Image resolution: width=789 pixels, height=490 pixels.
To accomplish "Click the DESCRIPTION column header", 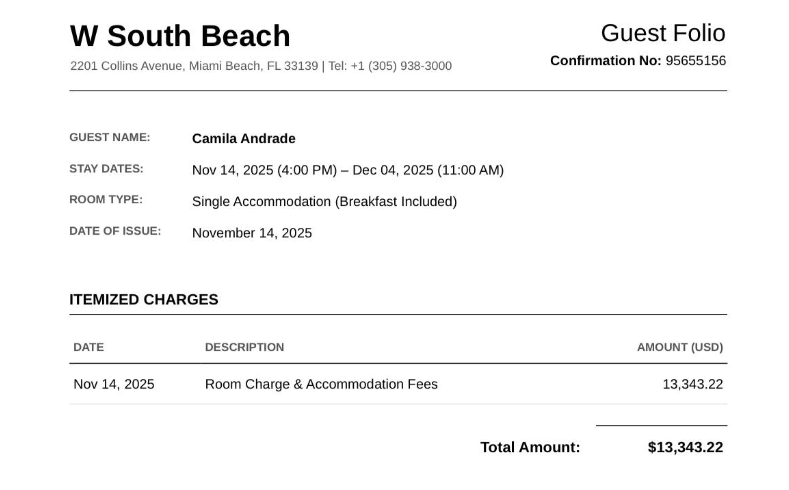I will [x=245, y=347].
